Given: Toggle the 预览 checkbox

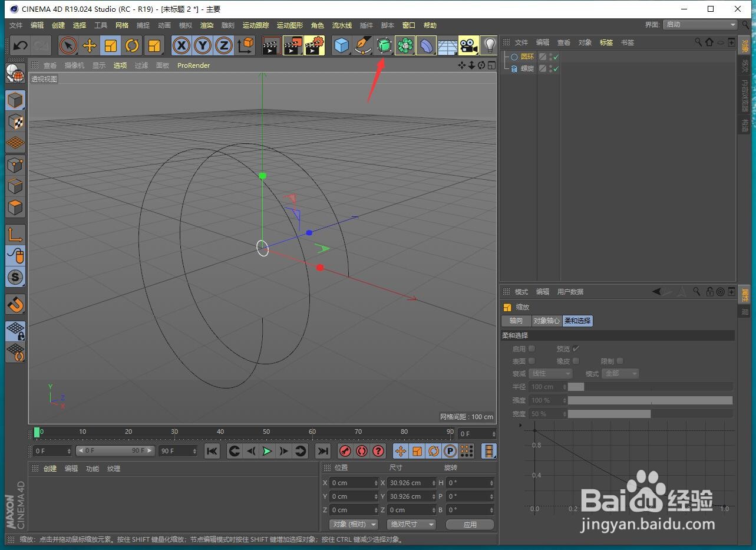Looking at the screenshot, I should pos(576,349).
